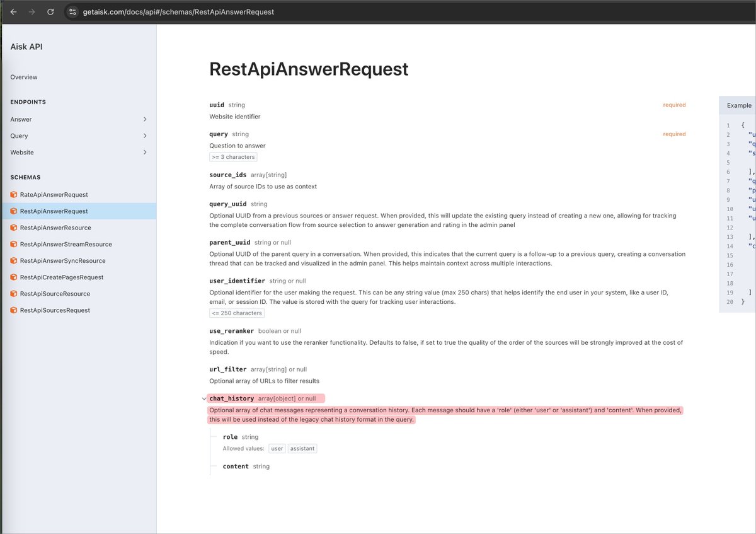
Task: Collapse the chat_history property arrow
Action: 203,399
